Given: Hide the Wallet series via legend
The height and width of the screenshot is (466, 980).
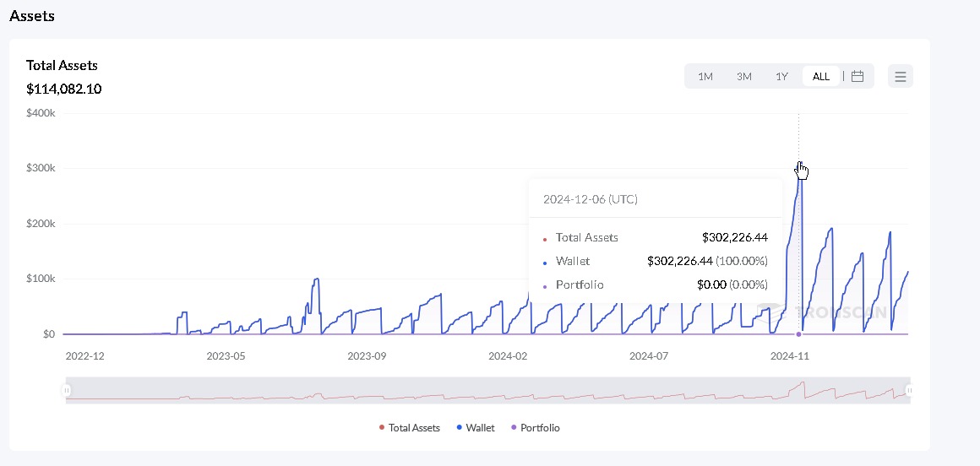Looking at the screenshot, I should click(476, 428).
